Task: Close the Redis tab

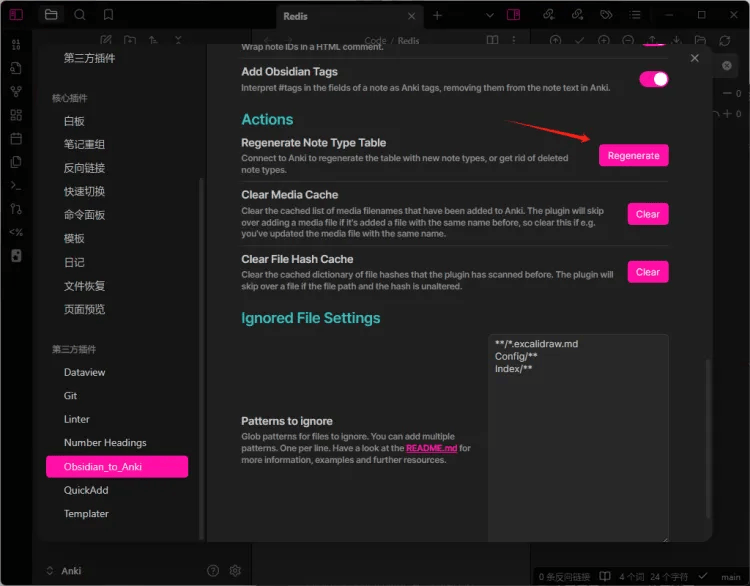Action: pyautogui.click(x=412, y=16)
